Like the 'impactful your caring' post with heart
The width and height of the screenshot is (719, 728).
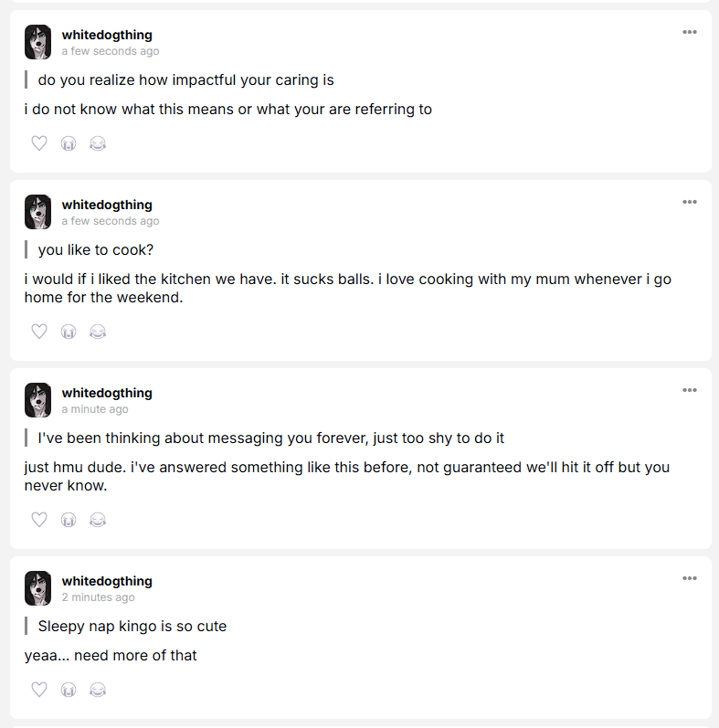tap(39, 143)
